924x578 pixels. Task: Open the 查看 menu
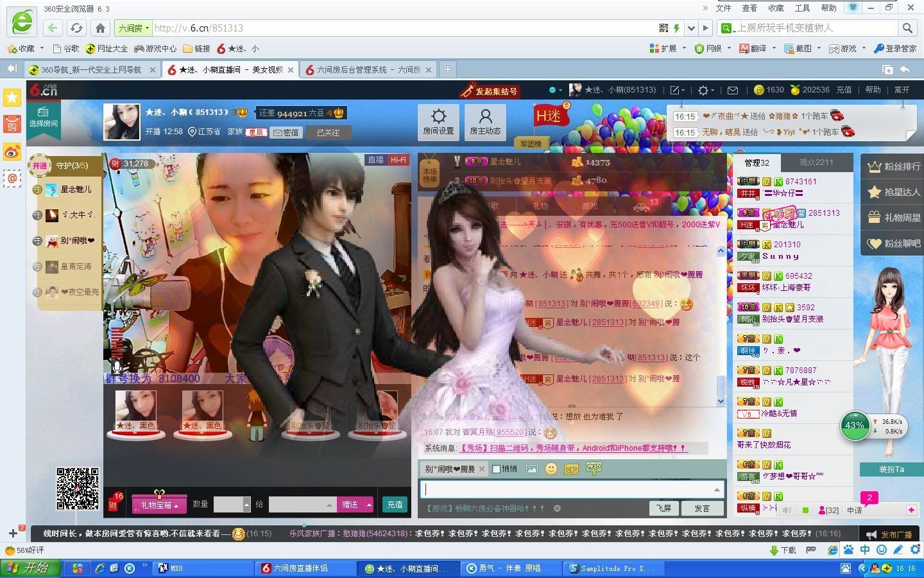point(749,8)
